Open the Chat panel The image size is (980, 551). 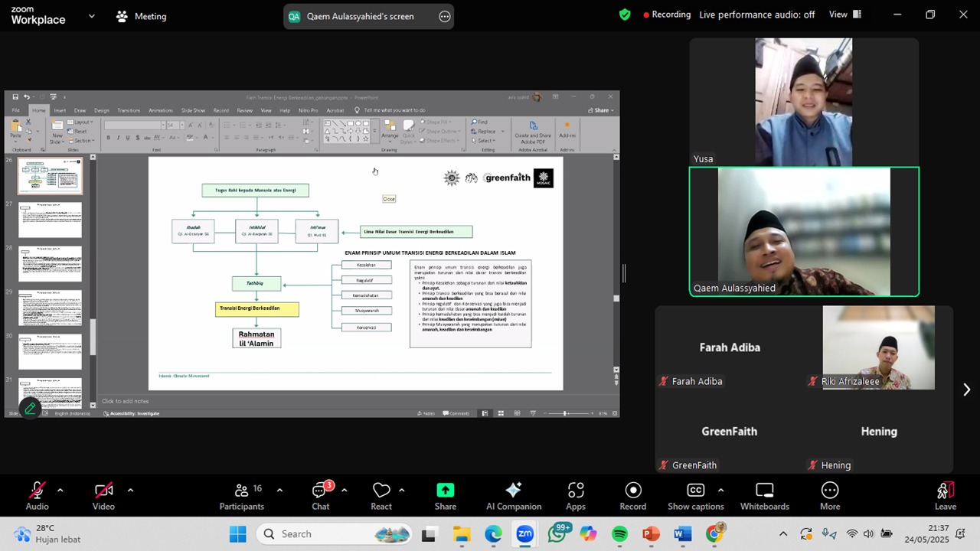point(320,496)
